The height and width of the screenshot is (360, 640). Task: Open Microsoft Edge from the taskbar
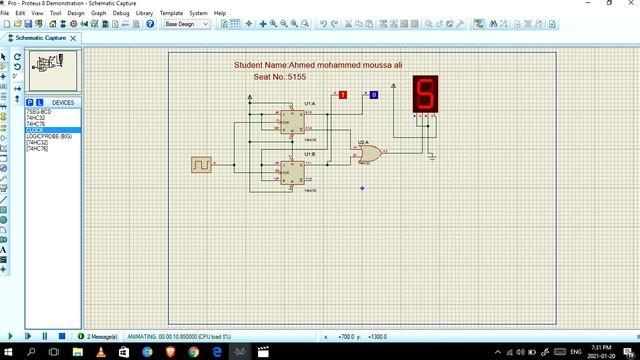coord(217,352)
